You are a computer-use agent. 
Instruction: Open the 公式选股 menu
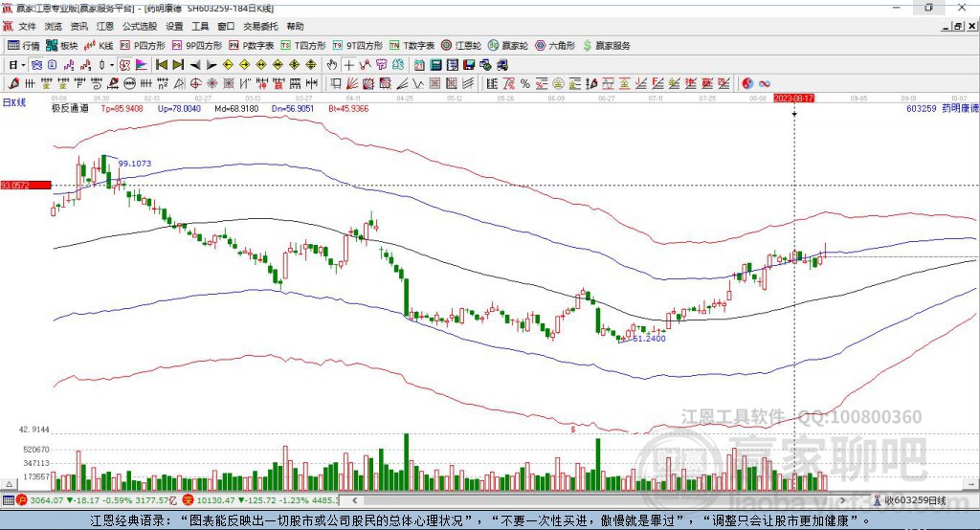point(140,26)
